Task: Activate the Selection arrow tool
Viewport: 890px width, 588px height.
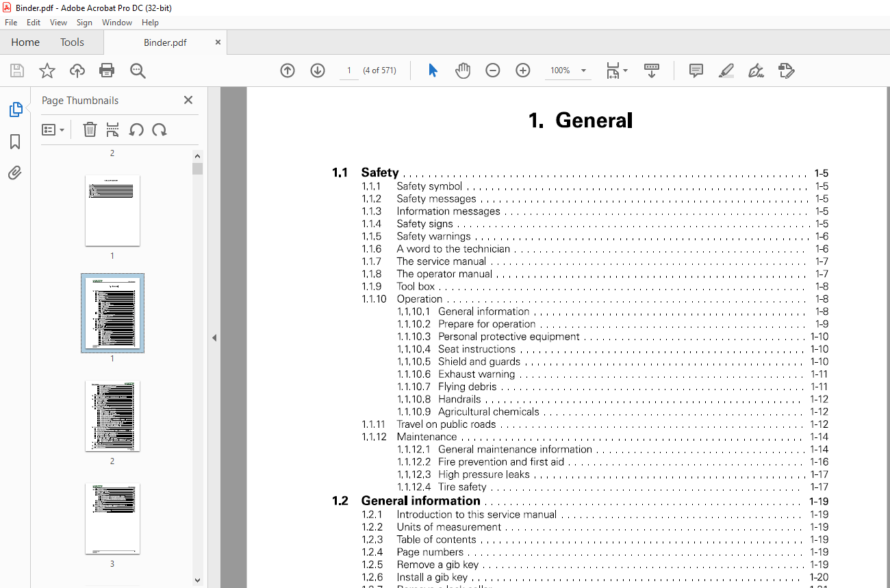Action: tap(433, 71)
